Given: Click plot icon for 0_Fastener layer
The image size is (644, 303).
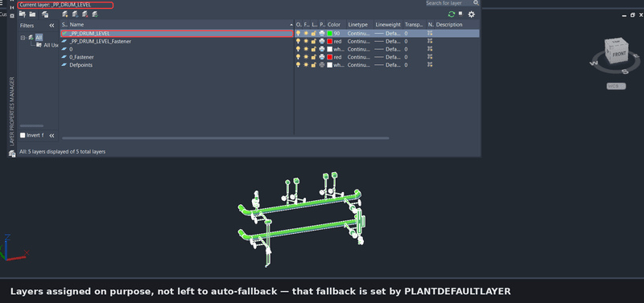Looking at the screenshot, I should pyautogui.click(x=322, y=57).
